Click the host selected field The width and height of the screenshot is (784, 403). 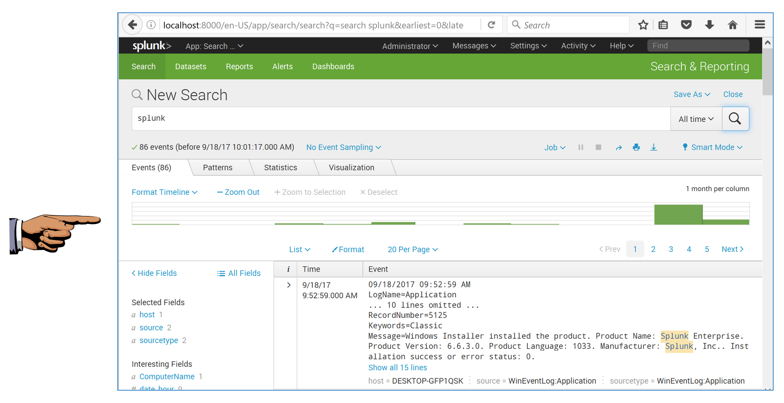(x=147, y=315)
